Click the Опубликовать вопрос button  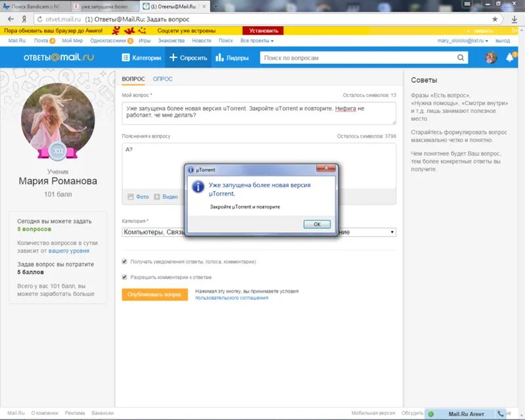[155, 295]
